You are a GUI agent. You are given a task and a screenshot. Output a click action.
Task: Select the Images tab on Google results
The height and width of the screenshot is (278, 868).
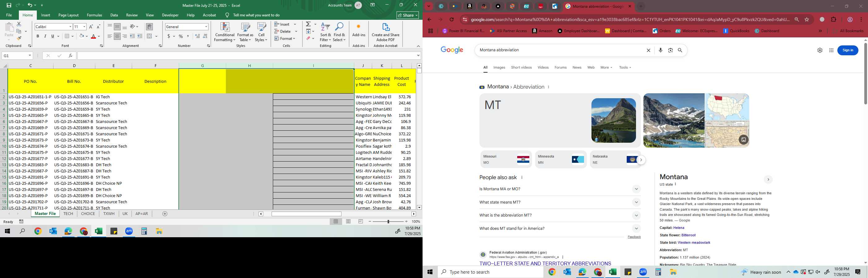(x=499, y=68)
